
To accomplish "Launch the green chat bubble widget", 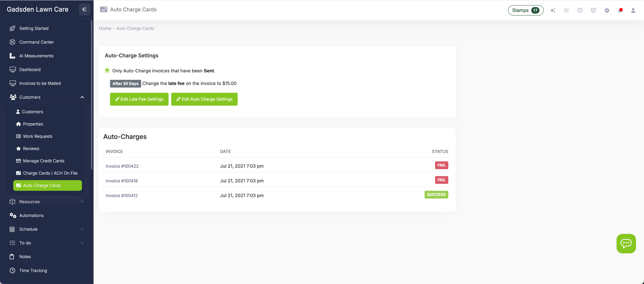I will (x=626, y=243).
